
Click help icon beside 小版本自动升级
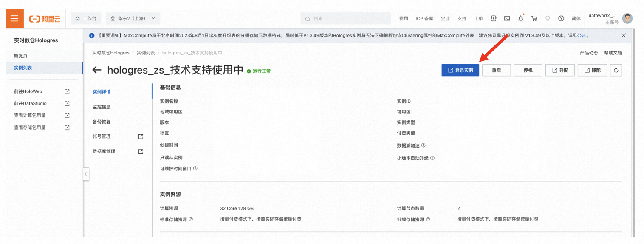[432, 158]
